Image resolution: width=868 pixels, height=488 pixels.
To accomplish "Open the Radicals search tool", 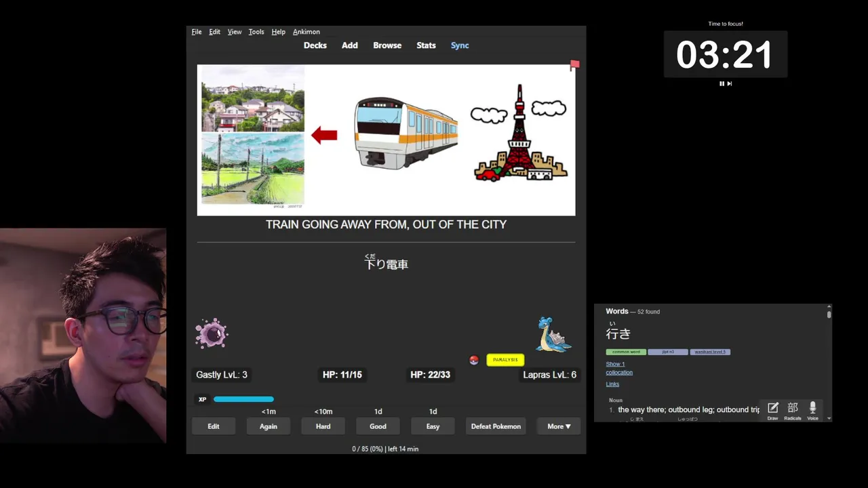I will click(792, 410).
